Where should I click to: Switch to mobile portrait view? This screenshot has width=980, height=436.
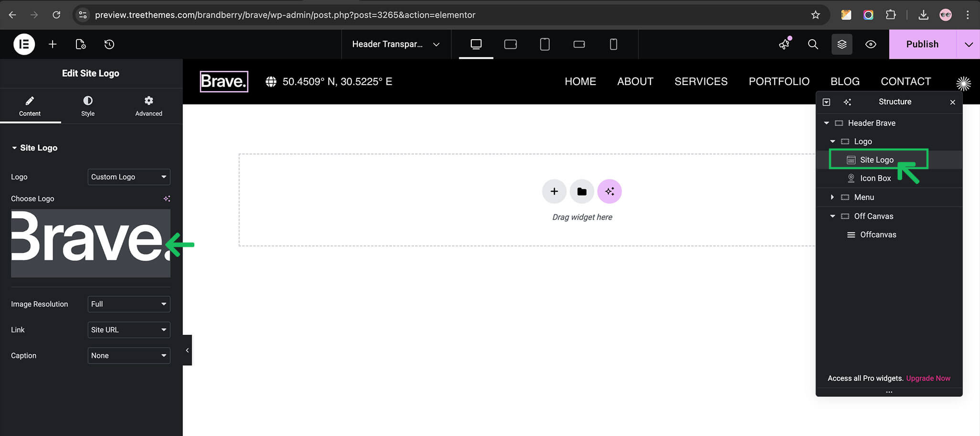click(613, 44)
